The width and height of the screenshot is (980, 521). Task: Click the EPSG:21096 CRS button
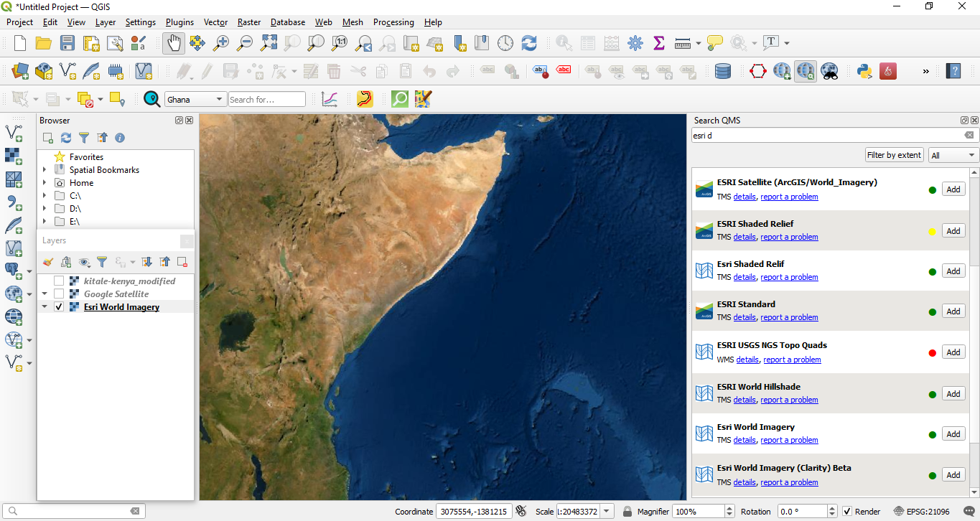click(x=922, y=512)
